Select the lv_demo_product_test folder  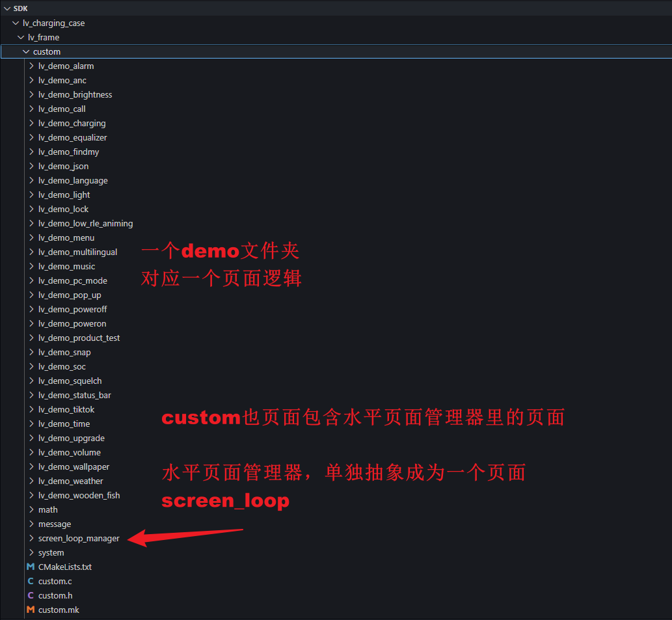click(79, 338)
